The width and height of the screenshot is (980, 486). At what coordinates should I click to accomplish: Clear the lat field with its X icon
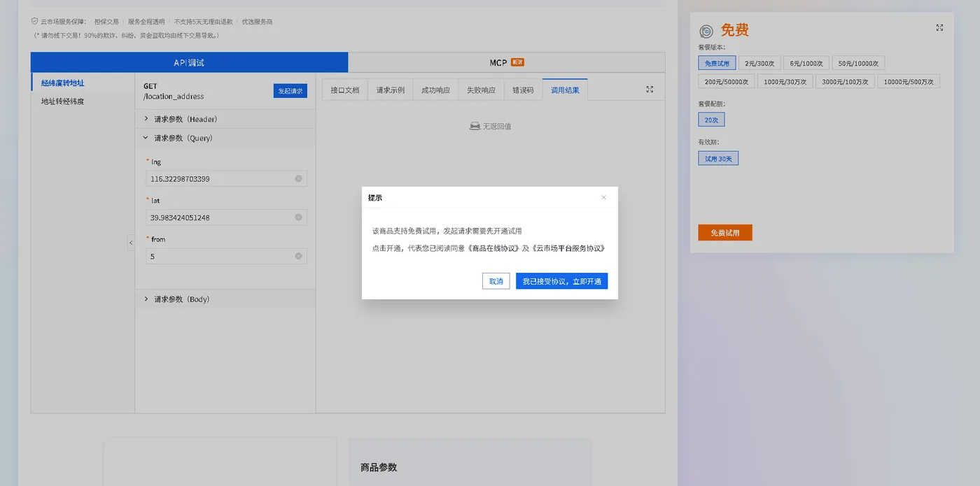tap(298, 217)
